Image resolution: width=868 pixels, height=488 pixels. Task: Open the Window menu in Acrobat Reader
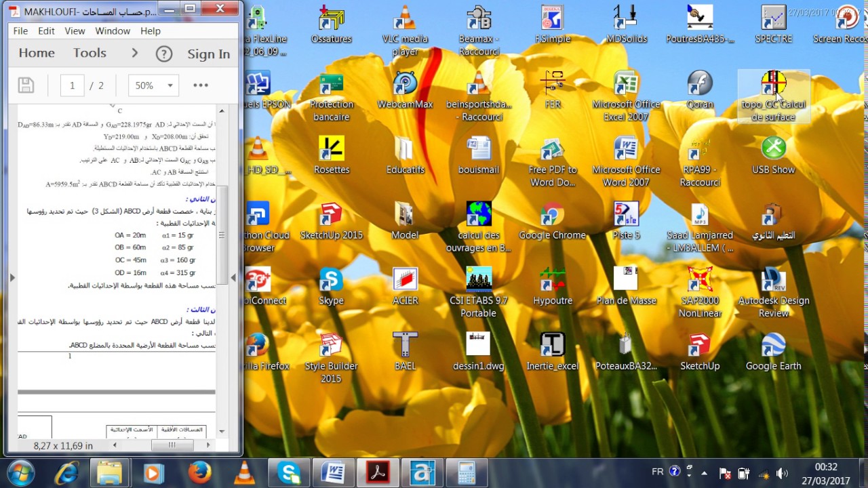coord(113,31)
